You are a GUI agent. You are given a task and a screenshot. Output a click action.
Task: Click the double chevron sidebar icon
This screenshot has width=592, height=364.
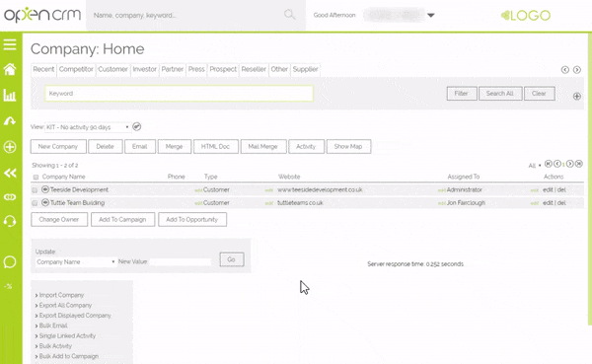[10, 173]
